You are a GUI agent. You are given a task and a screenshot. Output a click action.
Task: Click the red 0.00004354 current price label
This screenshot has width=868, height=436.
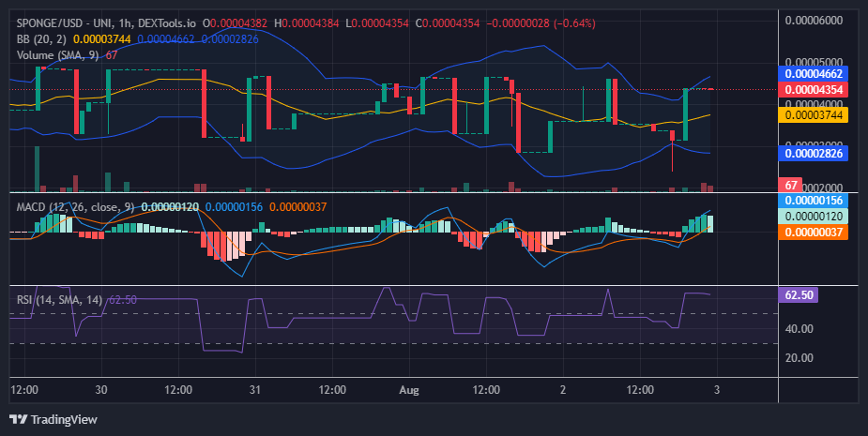(x=814, y=90)
